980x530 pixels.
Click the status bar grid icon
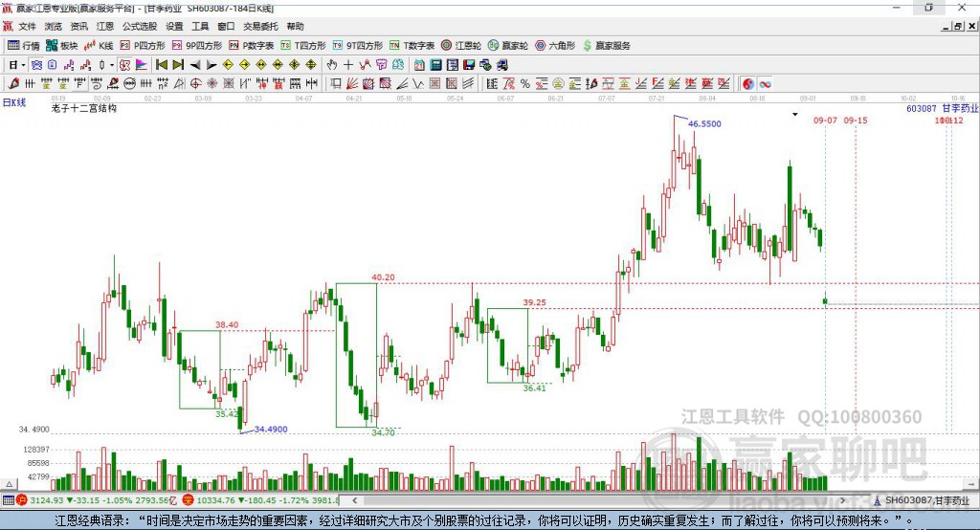8,500
